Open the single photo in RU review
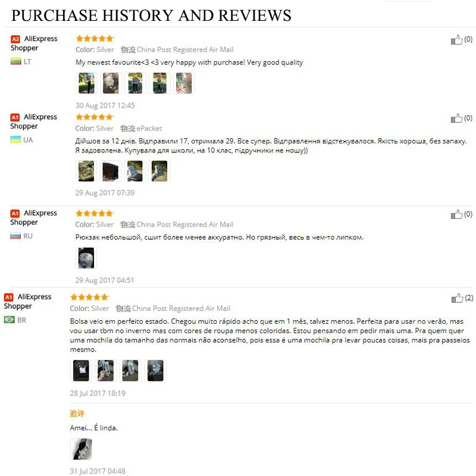 86,258
